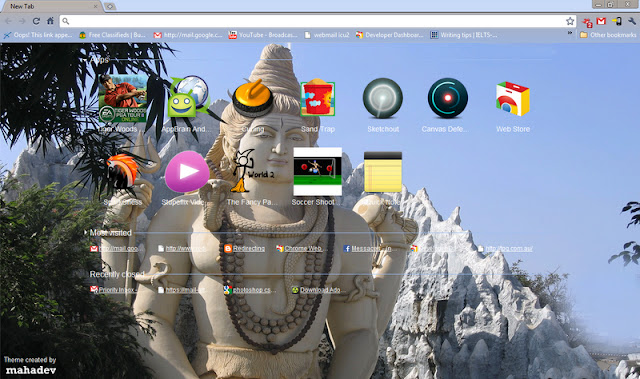Launch the orange spiky ball app
The width and height of the screenshot is (640, 379).
click(122, 171)
